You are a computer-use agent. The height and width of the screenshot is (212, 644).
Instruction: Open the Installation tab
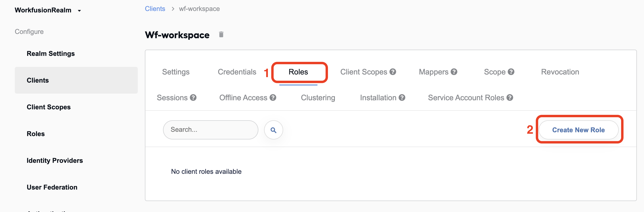tap(378, 98)
